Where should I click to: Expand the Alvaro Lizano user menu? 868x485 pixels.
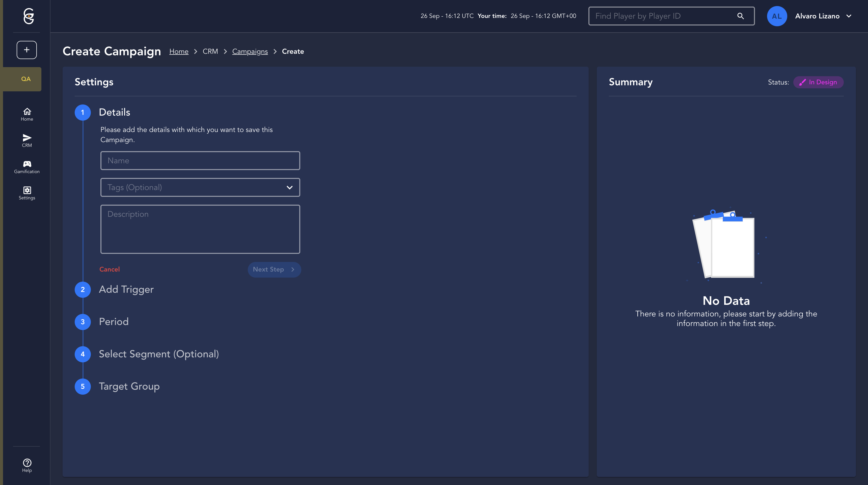tap(849, 16)
